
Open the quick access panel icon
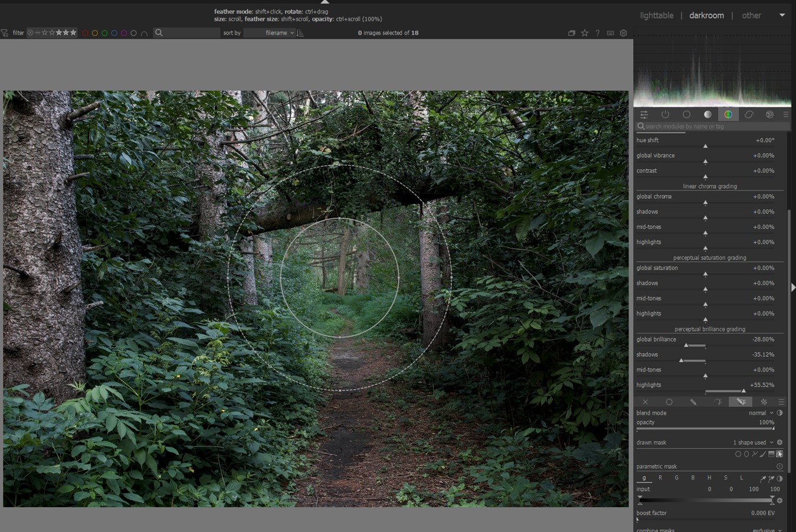(x=644, y=114)
